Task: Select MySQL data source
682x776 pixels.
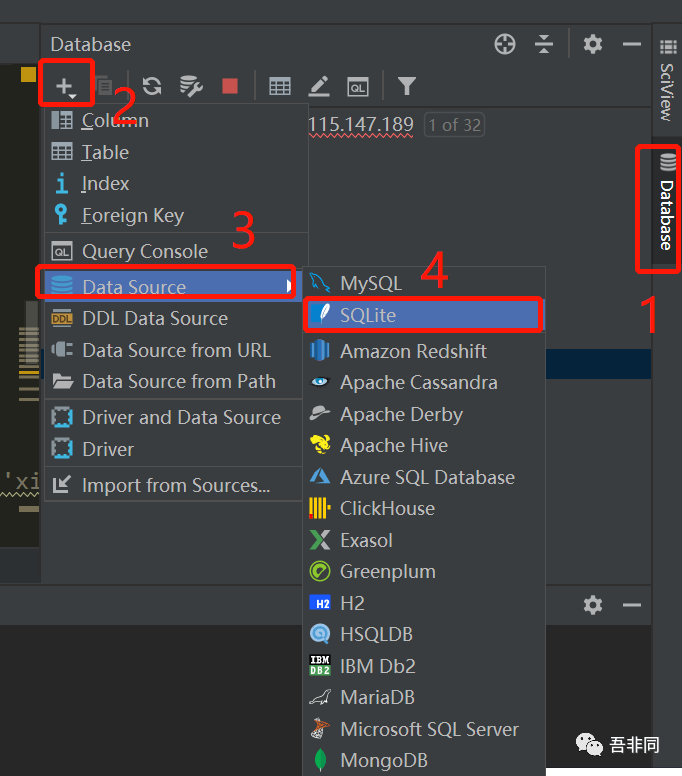Action: pos(424,283)
